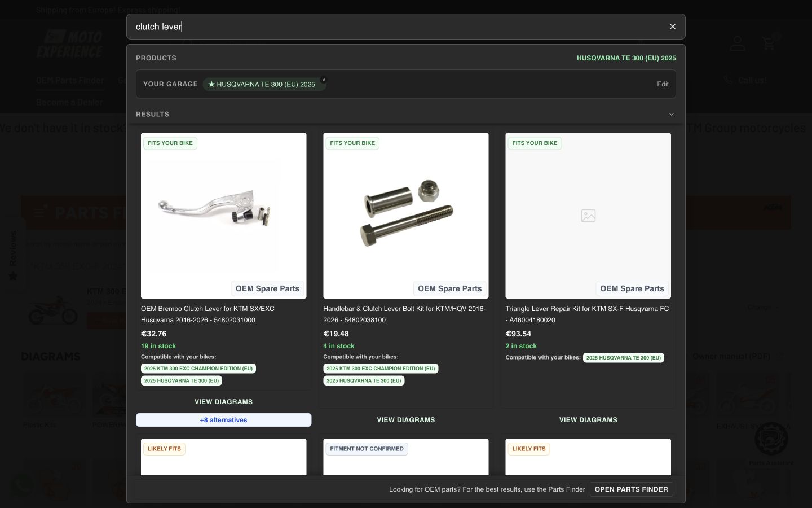
Task: View diagrams for Triangle Lever Repair Kit
Action: (588, 420)
